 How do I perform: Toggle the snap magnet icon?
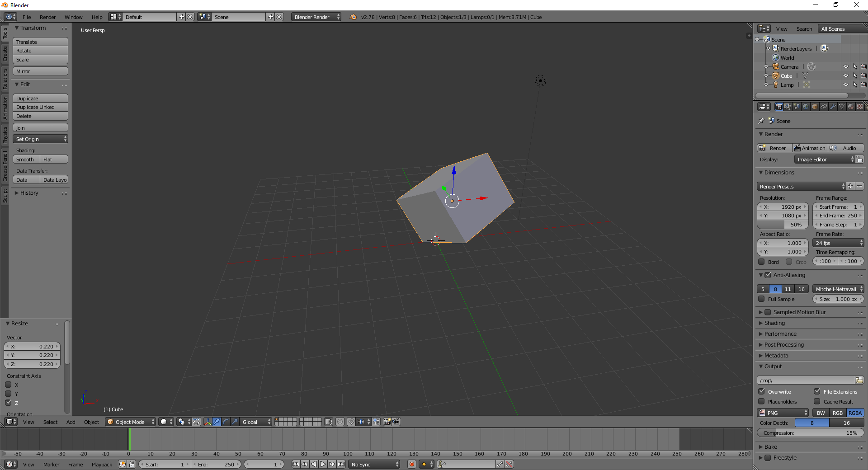point(351,422)
